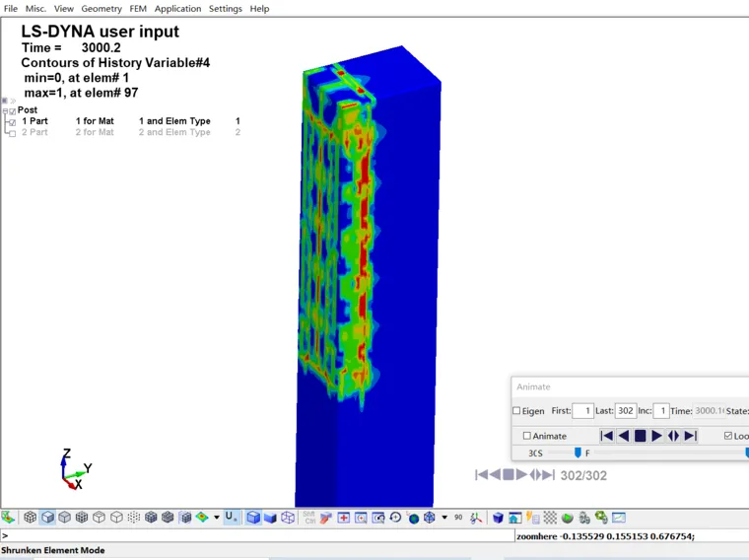Open the View menu
The height and width of the screenshot is (560, 749).
pyautogui.click(x=63, y=9)
